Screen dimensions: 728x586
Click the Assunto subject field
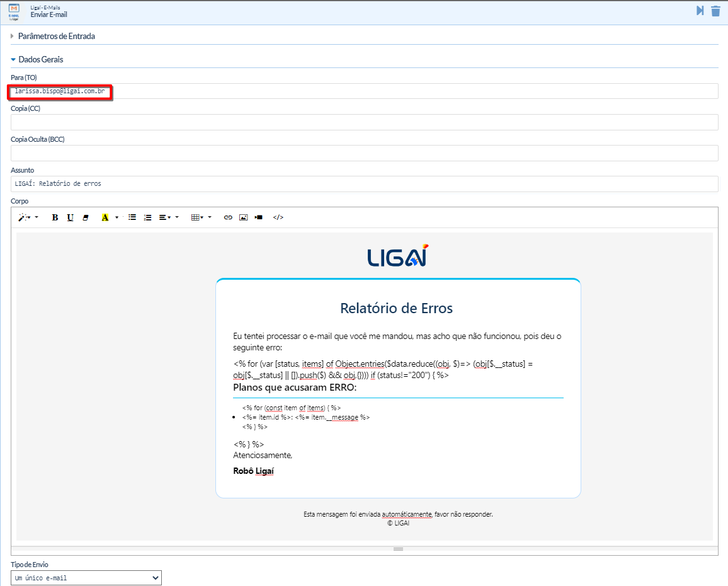(x=365, y=184)
